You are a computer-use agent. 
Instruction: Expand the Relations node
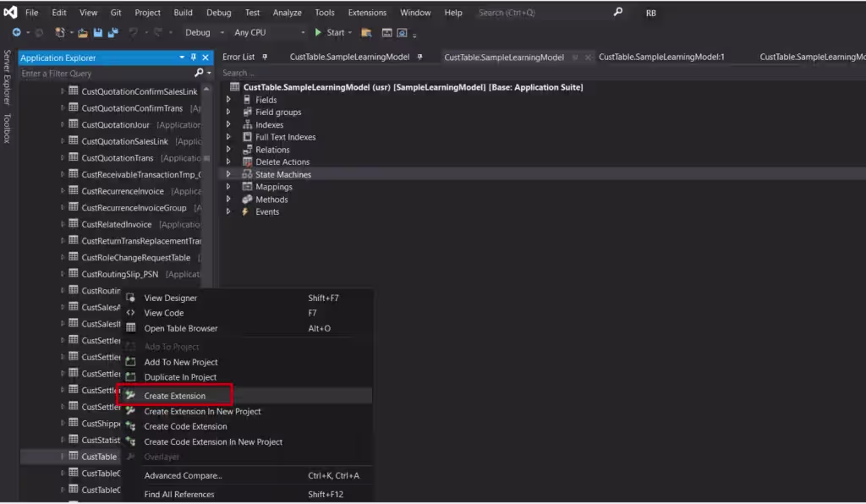coord(228,150)
